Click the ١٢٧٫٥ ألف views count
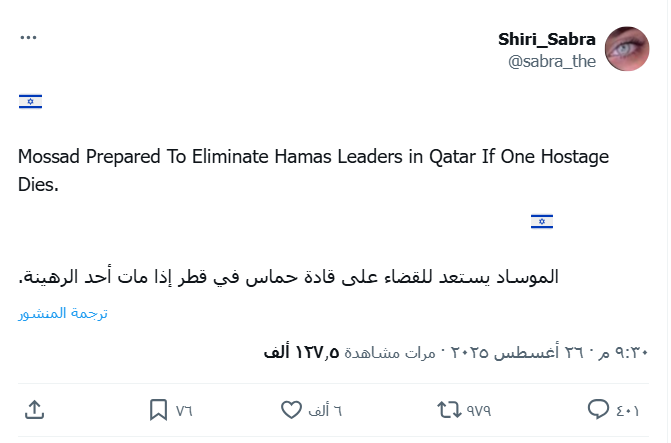671x443 pixels. tap(301, 352)
